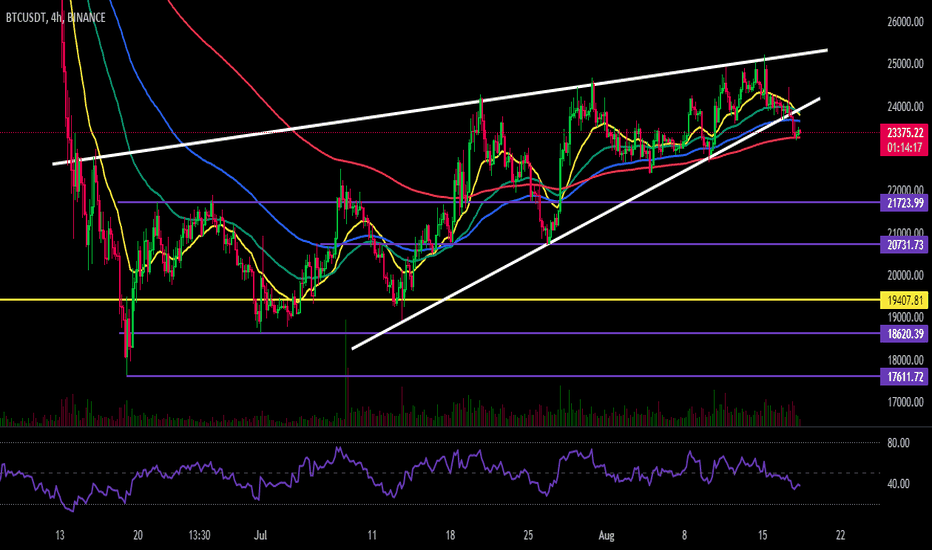The image size is (932, 550).
Task: Select the upper white wedge trendline
Action: pyautogui.click(x=440, y=107)
